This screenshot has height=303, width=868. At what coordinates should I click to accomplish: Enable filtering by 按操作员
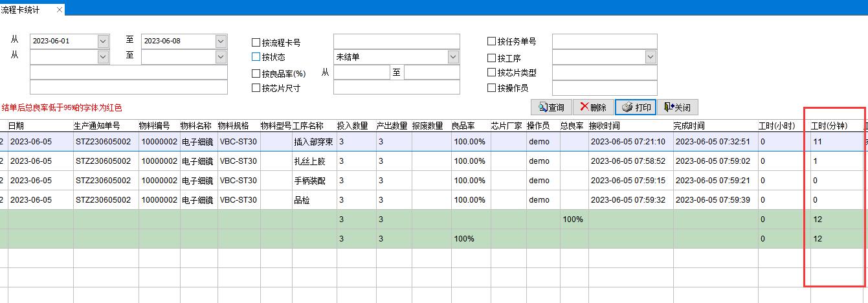point(491,88)
